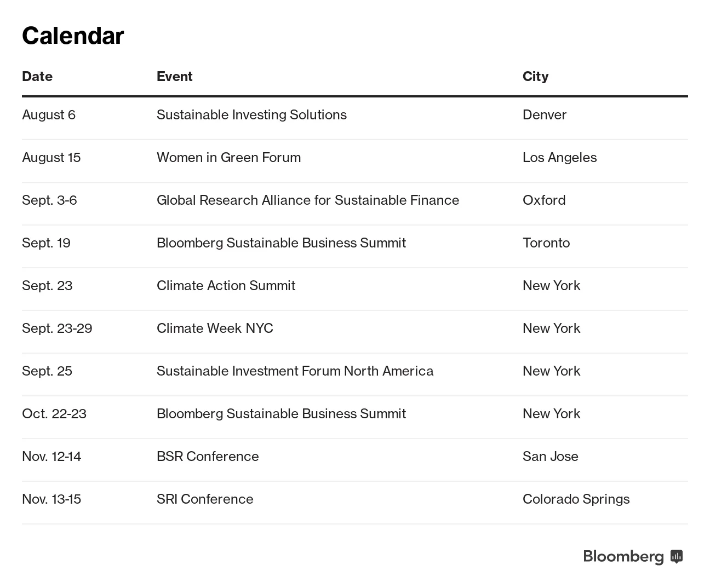Click the Bloomberg chart icon logo
This screenshot has width=710, height=588.
(x=677, y=556)
